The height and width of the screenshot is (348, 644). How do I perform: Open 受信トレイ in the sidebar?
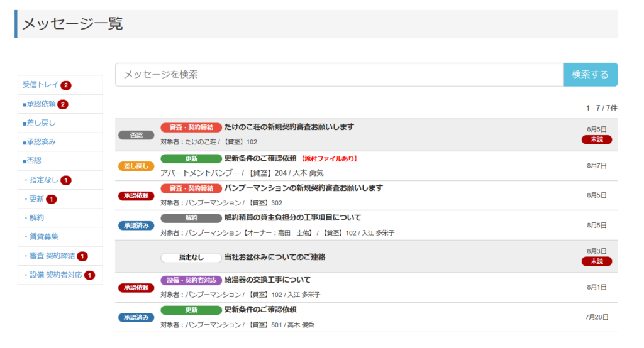point(40,85)
